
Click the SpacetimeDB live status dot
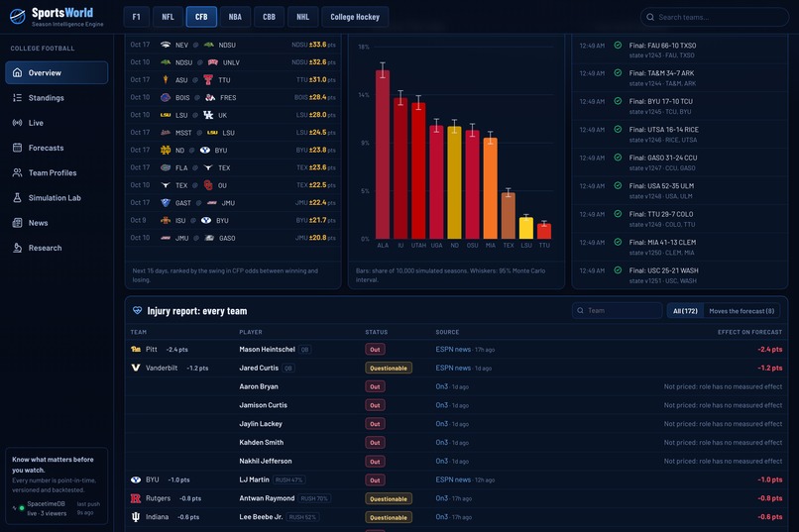click(22, 508)
